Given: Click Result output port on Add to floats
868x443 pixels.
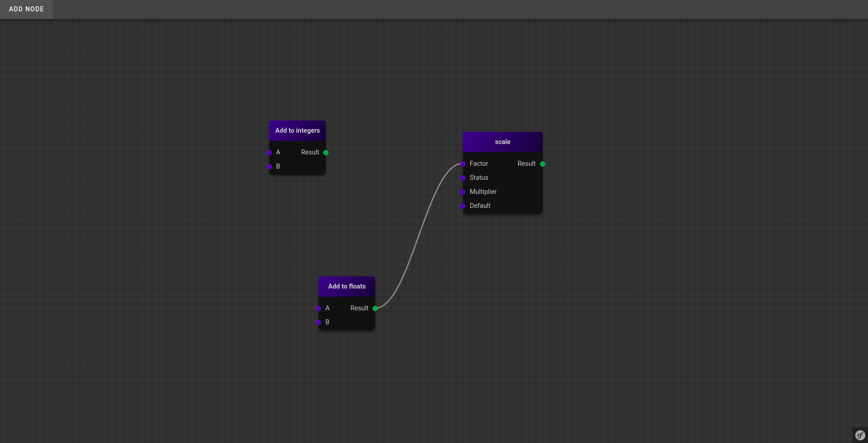Looking at the screenshot, I should (375, 308).
